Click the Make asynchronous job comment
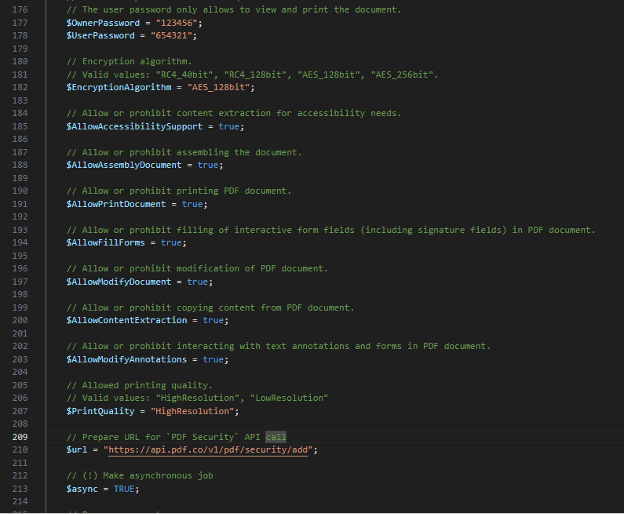The width and height of the screenshot is (624, 514). tap(140, 475)
